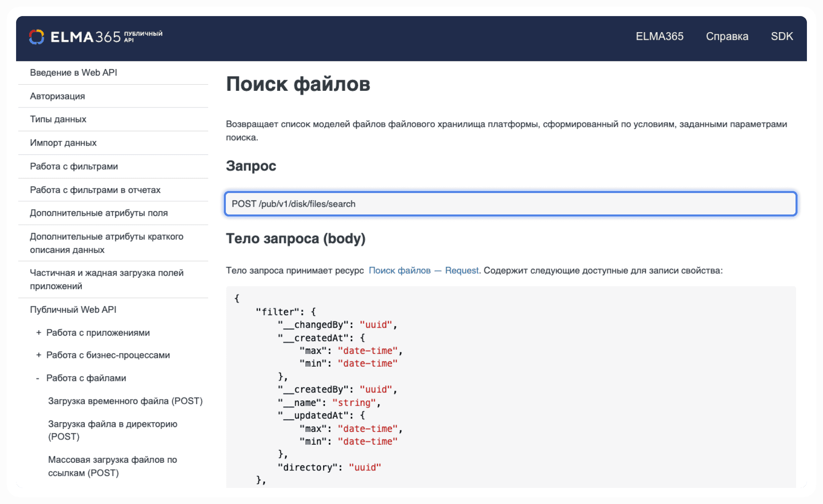Expand Работа с бизнес-процессами section
This screenshot has width=823, height=504.
coord(39,355)
